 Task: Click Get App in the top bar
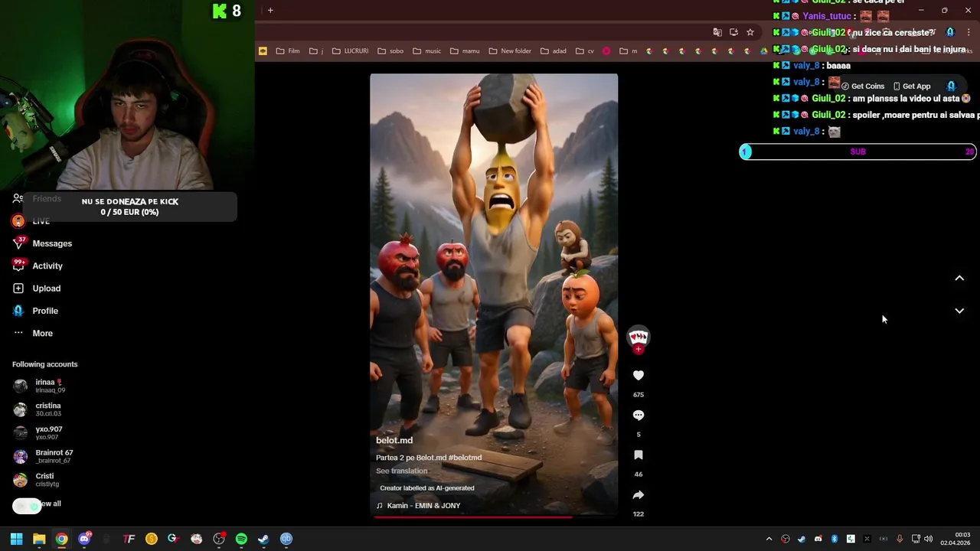(912, 86)
